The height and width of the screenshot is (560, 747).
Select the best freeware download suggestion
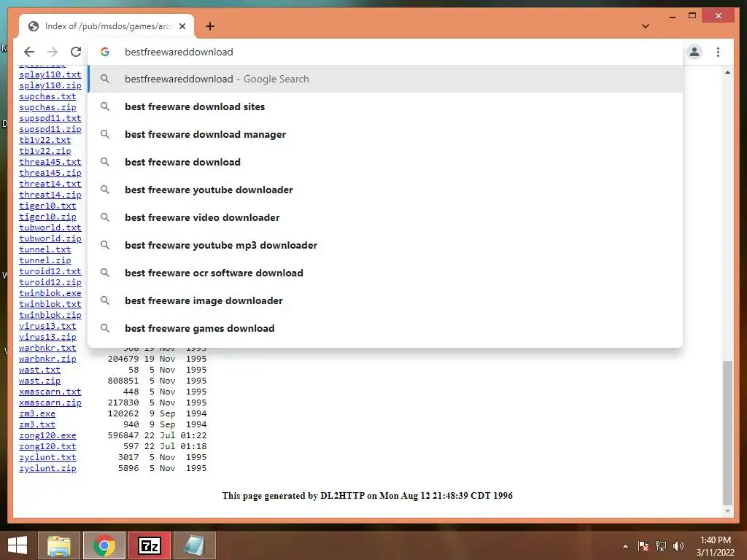click(385, 162)
